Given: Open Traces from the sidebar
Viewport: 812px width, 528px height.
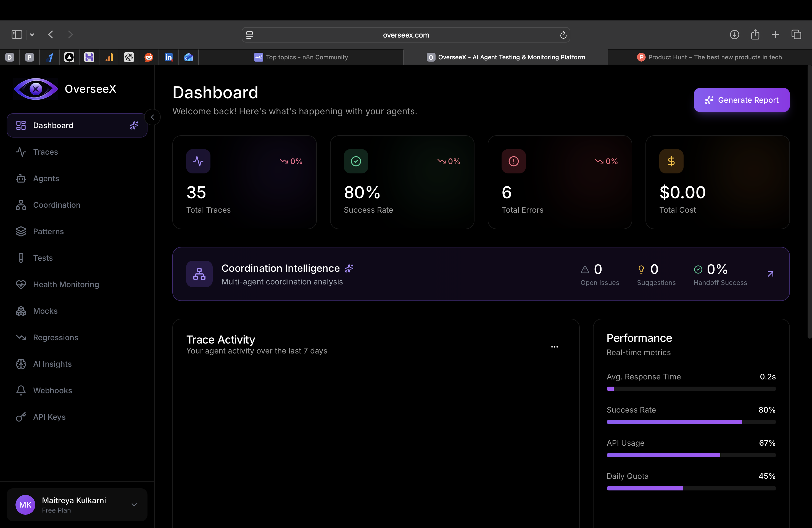Looking at the screenshot, I should 45,152.
